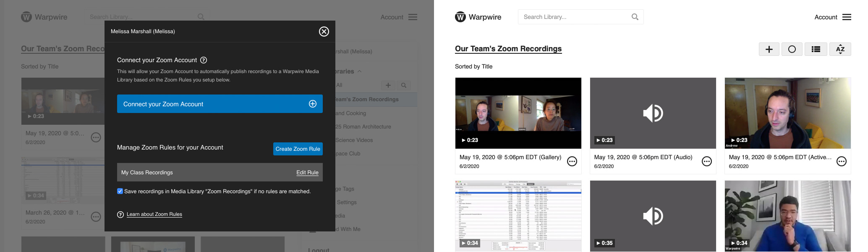Select Roman Architecture library in sidebar

[x=363, y=126]
